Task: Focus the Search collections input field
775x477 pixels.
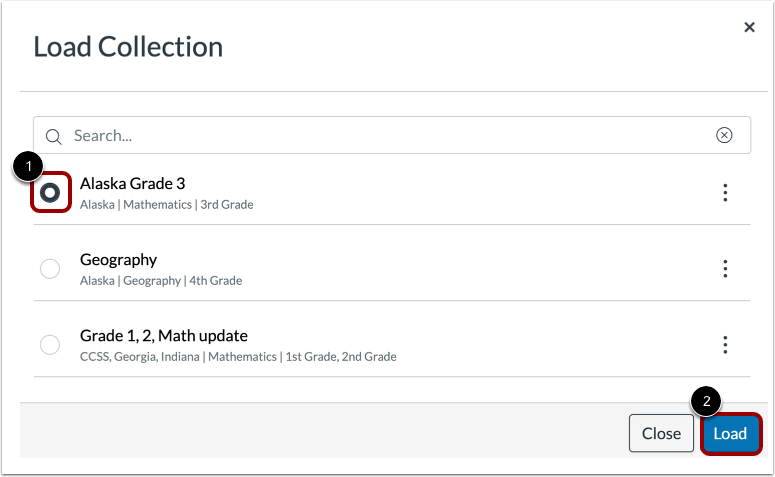Action: tap(380, 136)
